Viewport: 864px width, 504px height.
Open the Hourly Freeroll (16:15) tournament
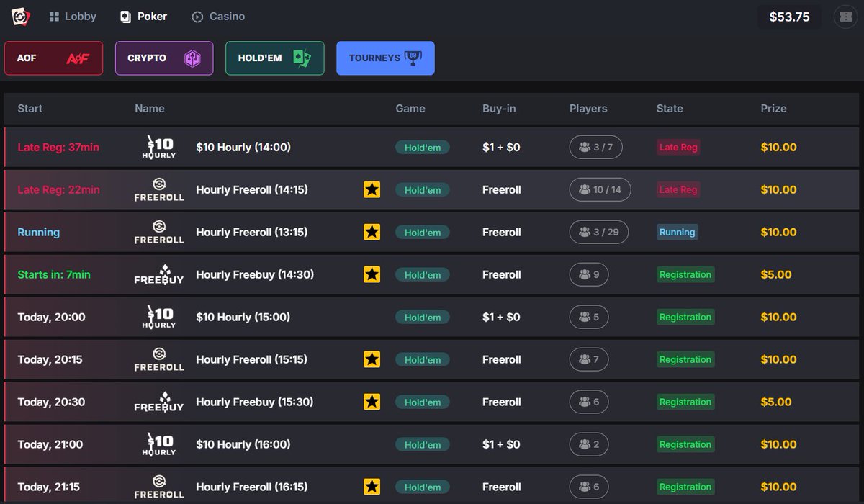(432, 486)
